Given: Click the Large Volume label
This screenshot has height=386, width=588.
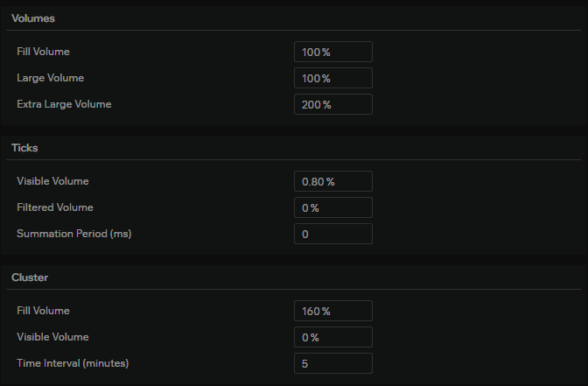Looking at the screenshot, I should click(50, 78).
